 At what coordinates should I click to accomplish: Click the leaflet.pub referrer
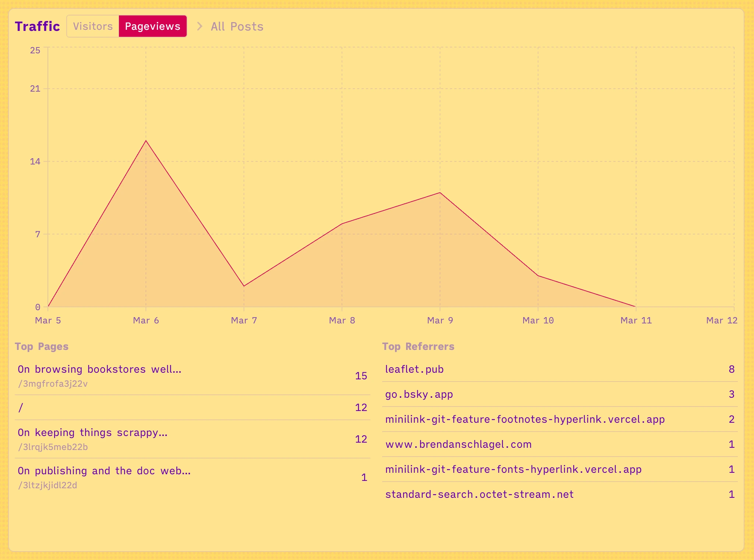(414, 369)
